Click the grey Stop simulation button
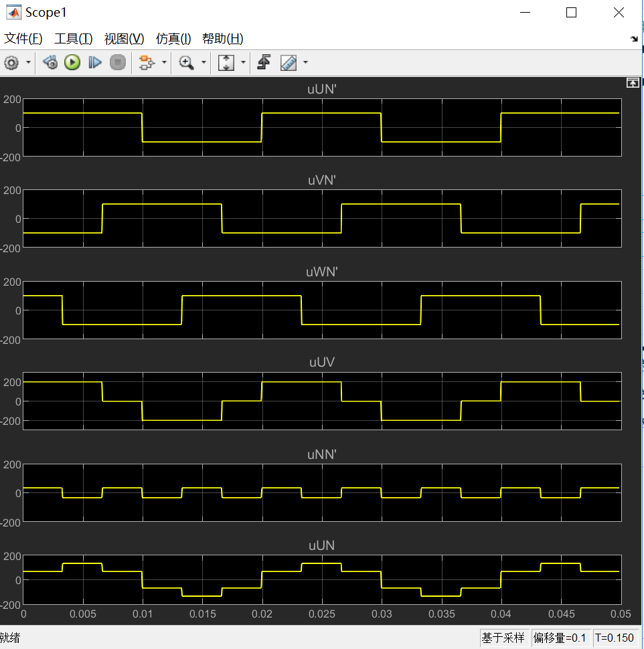 [118, 63]
